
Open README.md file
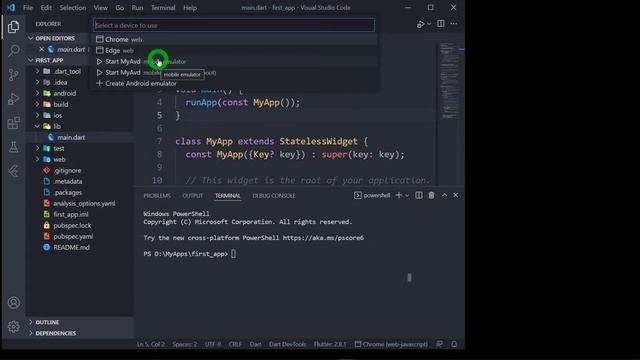pos(71,248)
